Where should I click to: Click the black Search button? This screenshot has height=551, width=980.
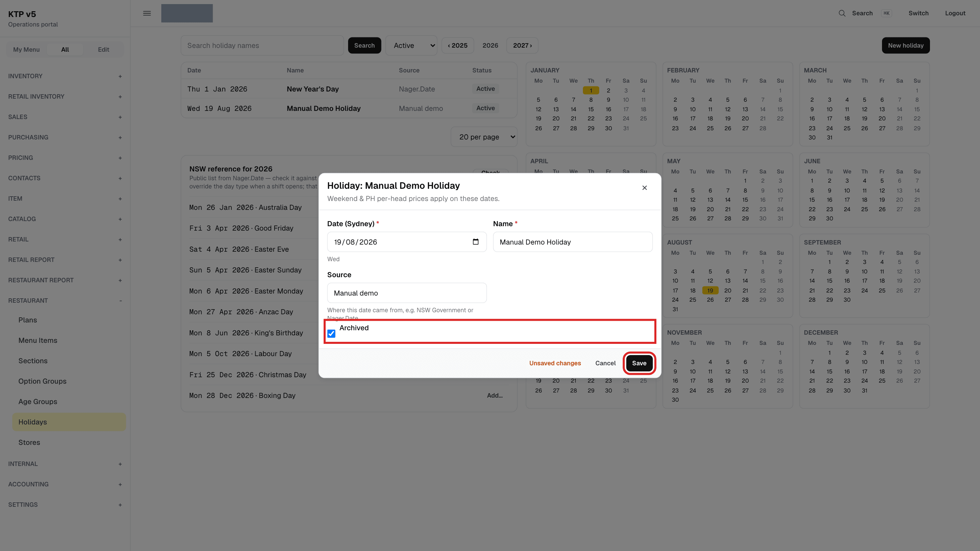click(x=364, y=46)
